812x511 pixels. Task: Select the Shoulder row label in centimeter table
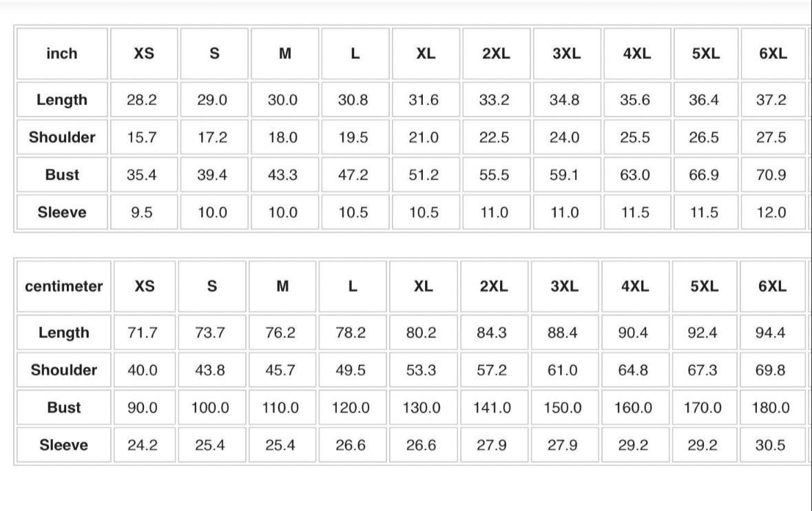[63, 371]
